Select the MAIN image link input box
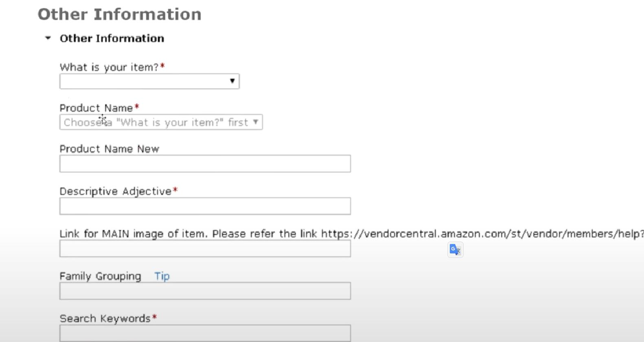 [205, 248]
